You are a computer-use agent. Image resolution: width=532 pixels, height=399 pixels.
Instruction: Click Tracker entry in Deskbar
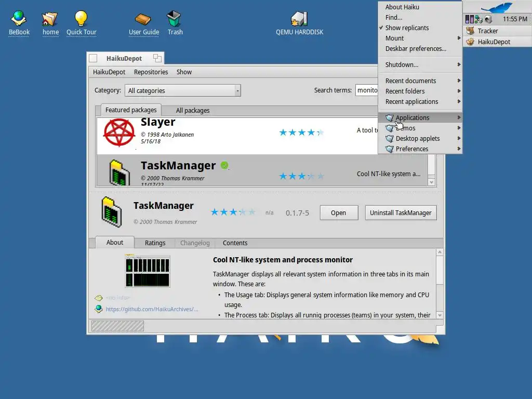click(x=497, y=31)
